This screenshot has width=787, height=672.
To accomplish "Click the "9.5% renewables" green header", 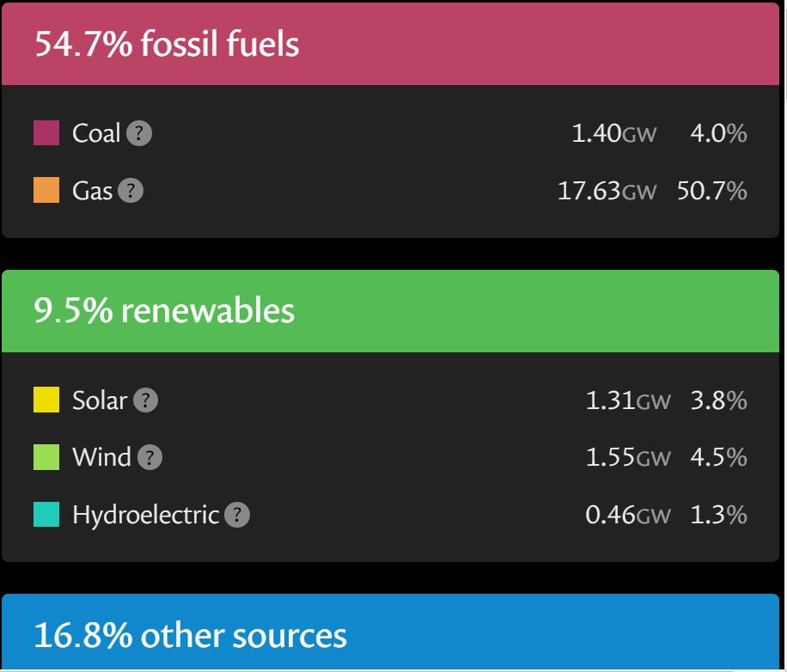I will point(164,310).
